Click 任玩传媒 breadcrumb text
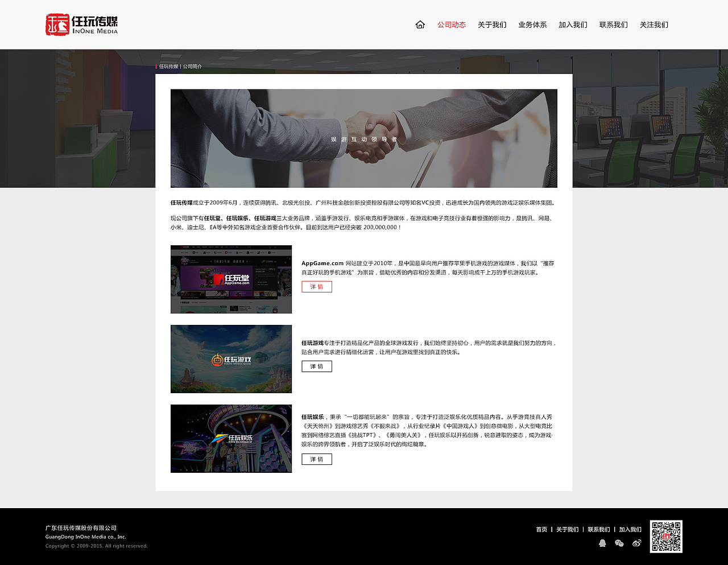This screenshot has width=728, height=565. 168,67
